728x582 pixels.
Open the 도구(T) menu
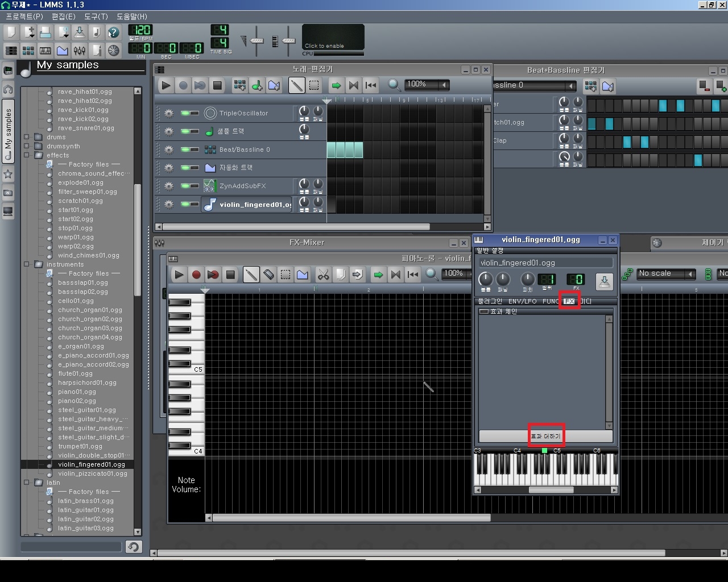click(96, 16)
